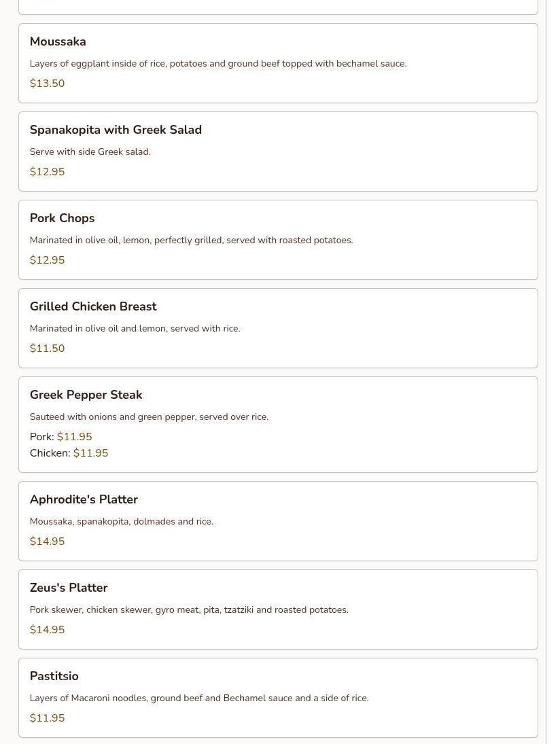Click the $14.95 price under Zeus's Platter

[x=48, y=630]
